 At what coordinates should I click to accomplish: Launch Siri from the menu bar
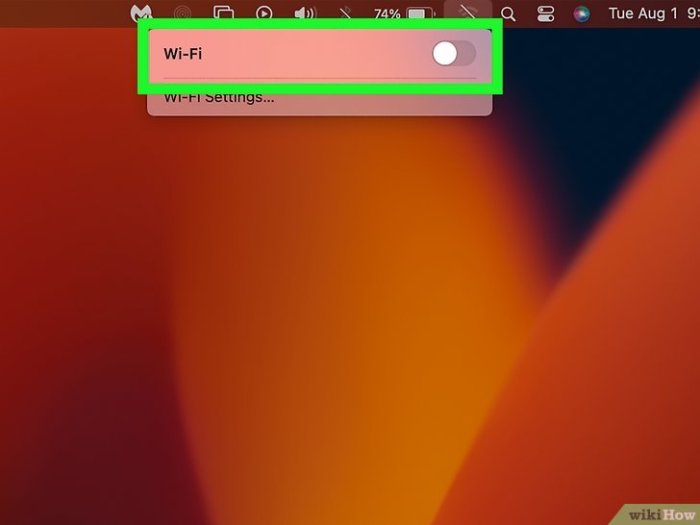pos(581,14)
